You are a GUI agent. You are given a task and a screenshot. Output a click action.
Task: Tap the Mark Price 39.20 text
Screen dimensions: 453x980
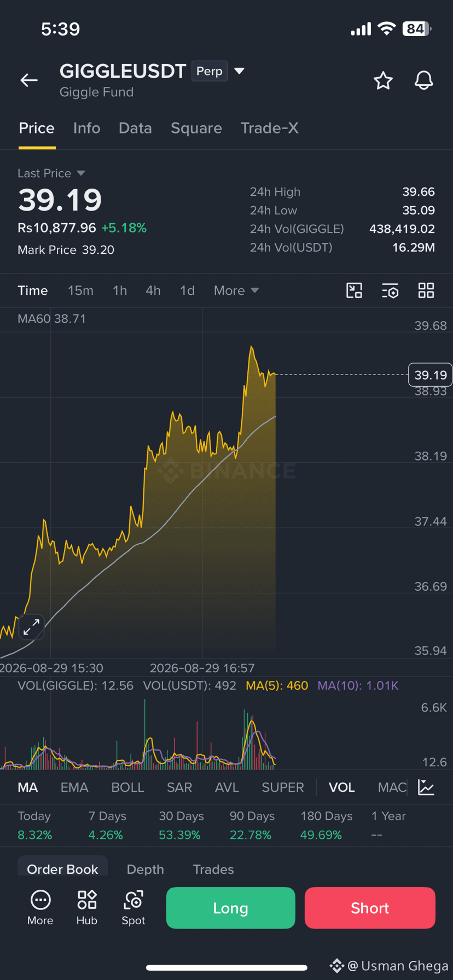click(66, 250)
